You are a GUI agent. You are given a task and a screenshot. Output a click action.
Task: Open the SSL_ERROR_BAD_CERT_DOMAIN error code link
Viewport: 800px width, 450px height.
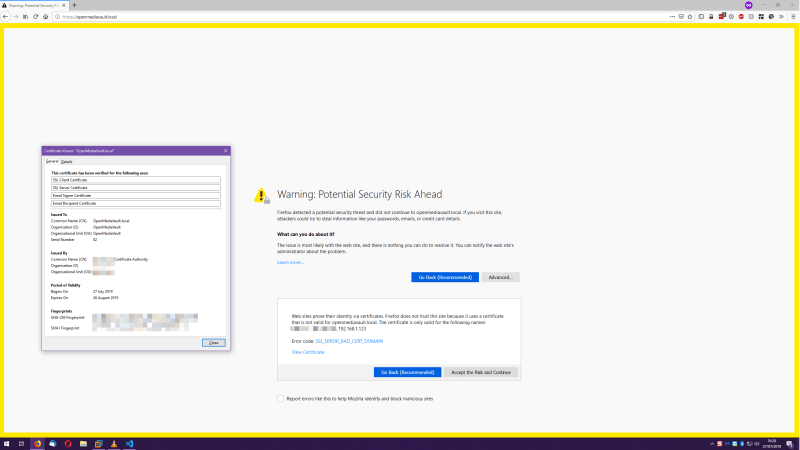point(349,341)
